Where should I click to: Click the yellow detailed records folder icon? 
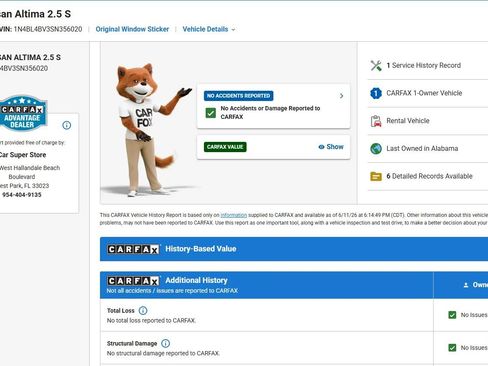[376, 176]
